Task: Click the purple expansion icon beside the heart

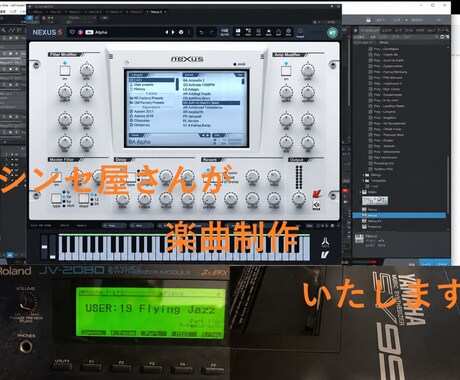Action: [80, 32]
